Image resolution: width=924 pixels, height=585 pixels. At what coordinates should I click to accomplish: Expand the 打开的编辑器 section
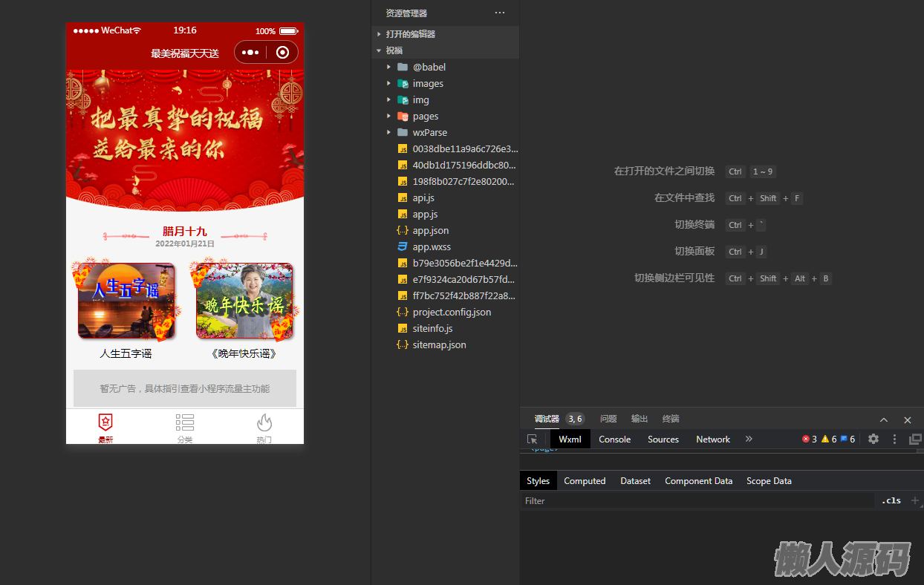click(x=410, y=34)
